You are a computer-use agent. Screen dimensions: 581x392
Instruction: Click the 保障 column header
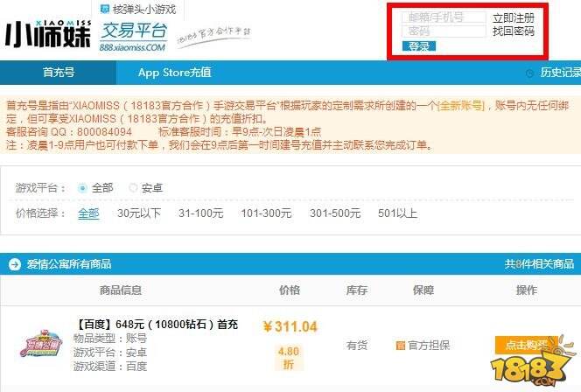pyautogui.click(x=423, y=290)
